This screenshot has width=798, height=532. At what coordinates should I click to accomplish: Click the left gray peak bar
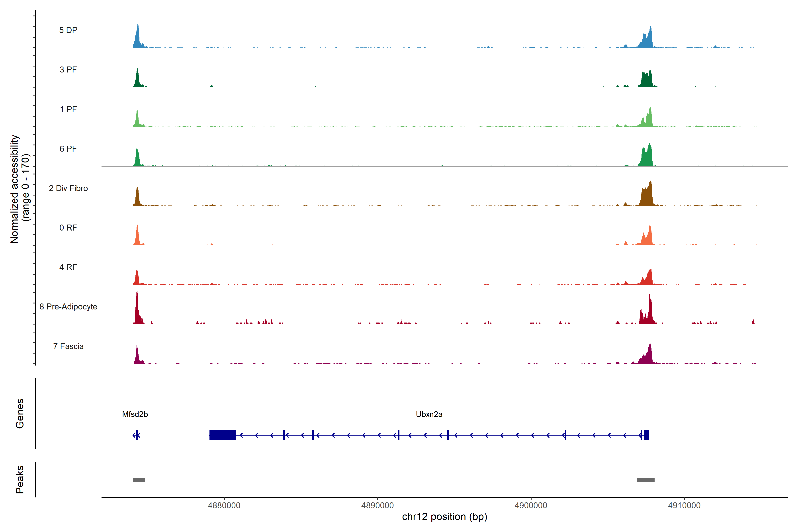point(139,480)
